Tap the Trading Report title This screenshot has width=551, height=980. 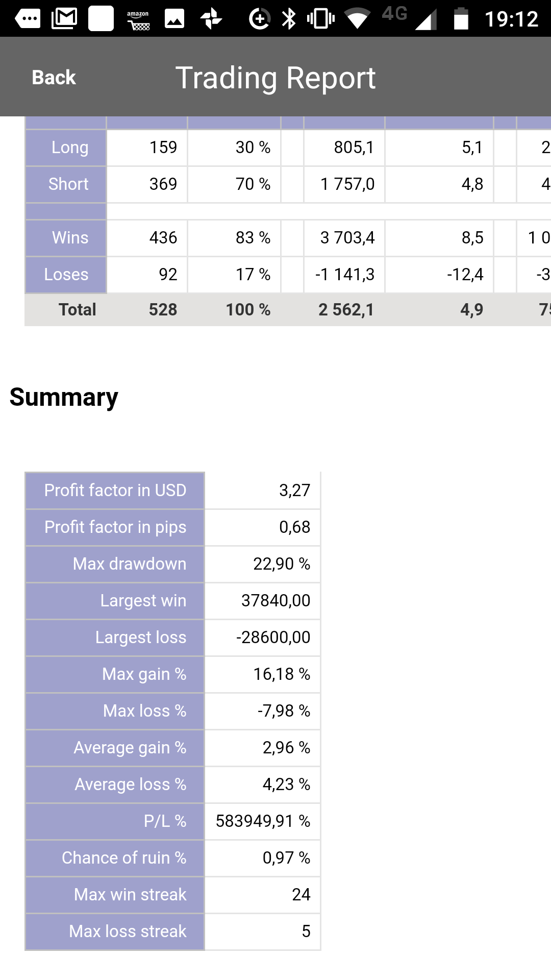click(x=275, y=78)
